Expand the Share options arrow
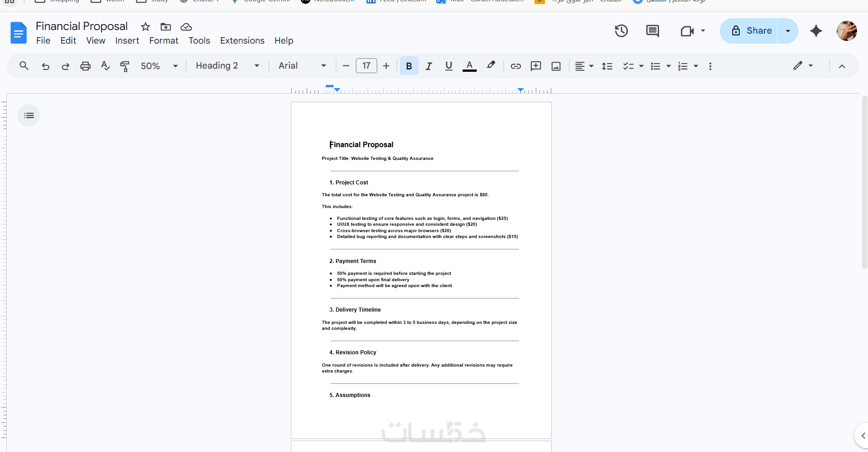 click(788, 31)
